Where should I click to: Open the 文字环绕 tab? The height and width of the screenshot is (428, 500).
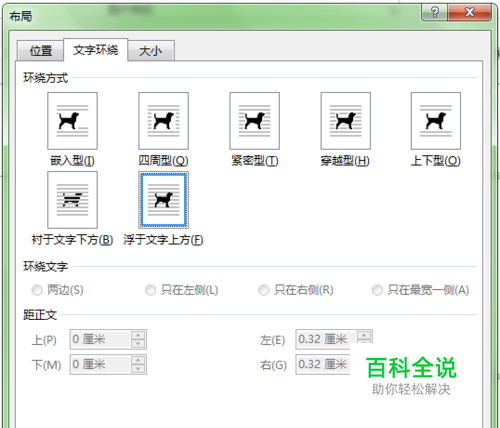coord(96,50)
